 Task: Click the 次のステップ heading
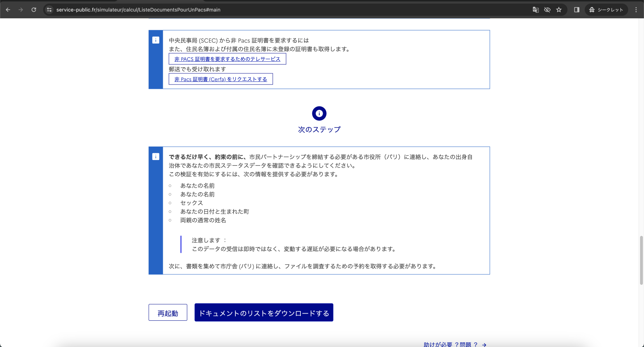pos(319,129)
